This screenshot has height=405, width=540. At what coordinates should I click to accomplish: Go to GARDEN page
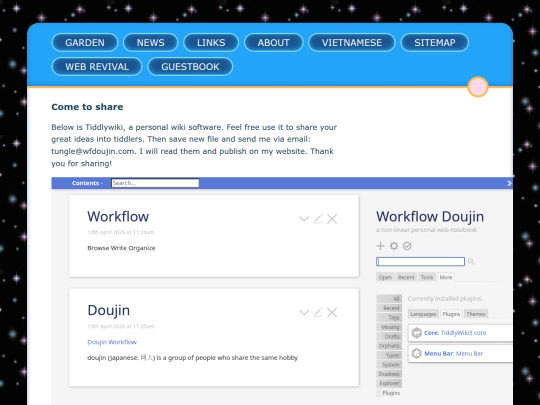[85, 42]
